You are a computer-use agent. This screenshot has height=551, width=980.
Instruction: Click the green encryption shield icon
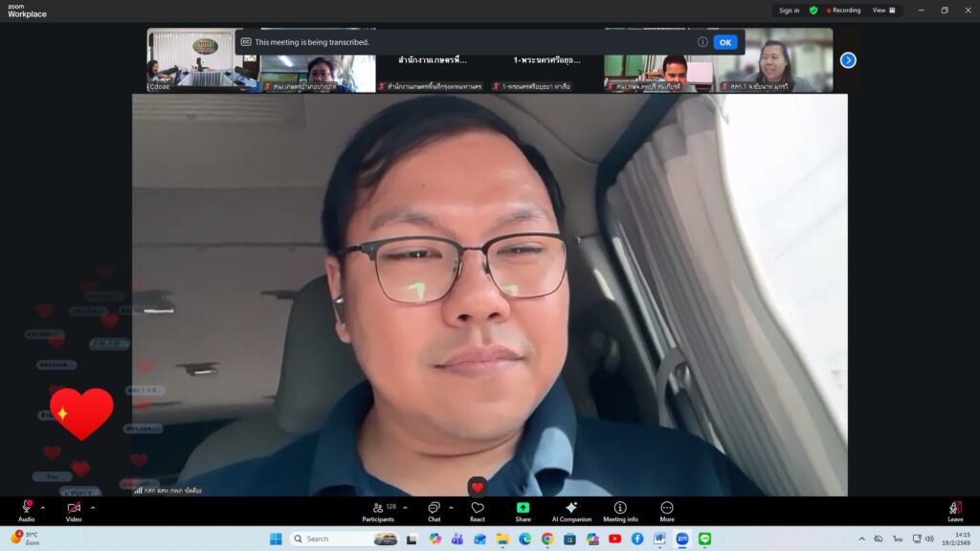[813, 11]
